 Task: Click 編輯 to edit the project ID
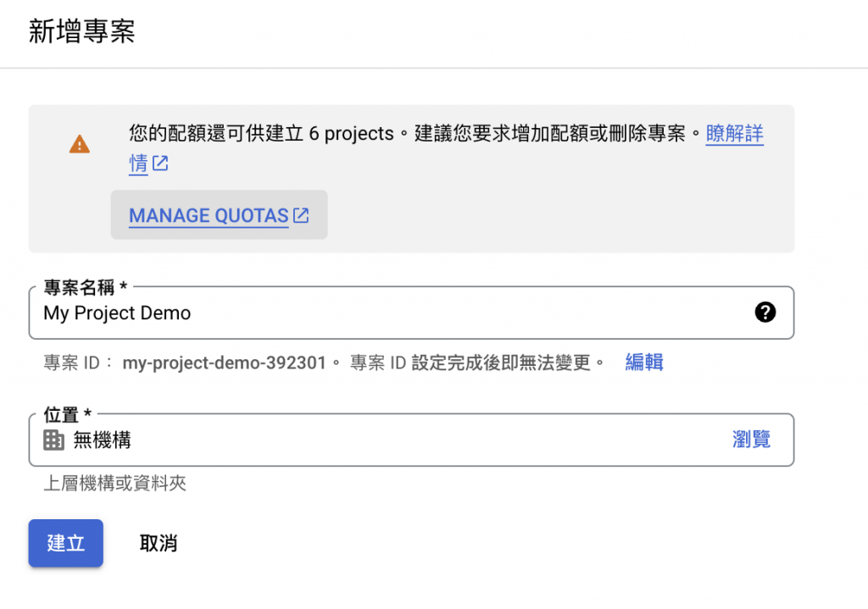pyautogui.click(x=644, y=363)
